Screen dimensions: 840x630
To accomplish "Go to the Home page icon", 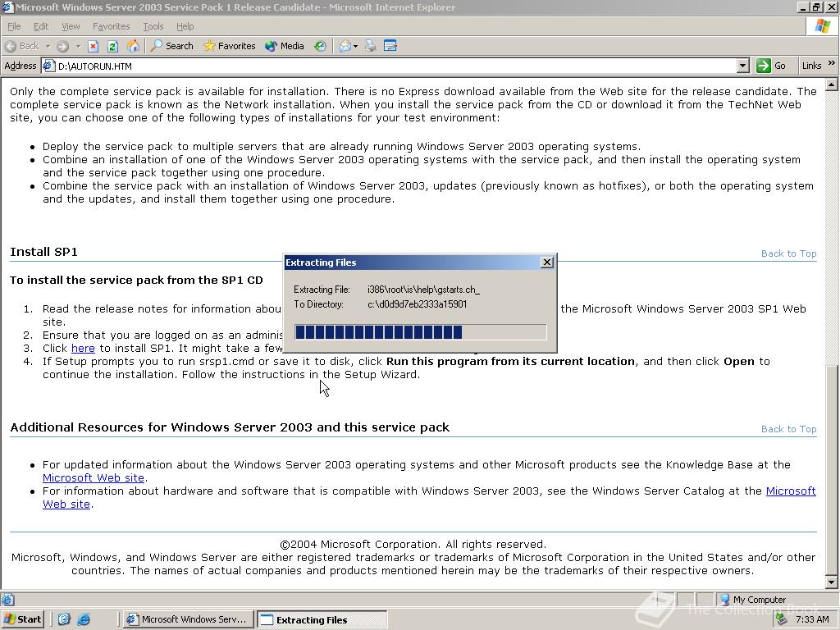I will tap(133, 46).
